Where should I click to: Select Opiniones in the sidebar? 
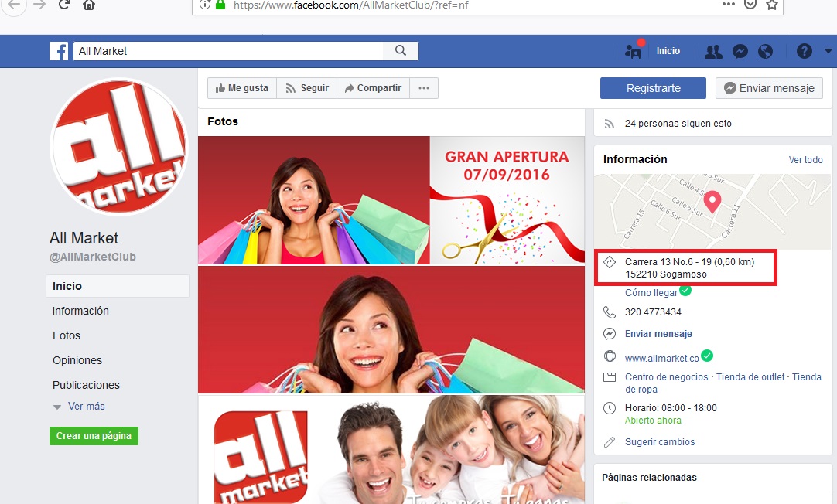tap(77, 360)
